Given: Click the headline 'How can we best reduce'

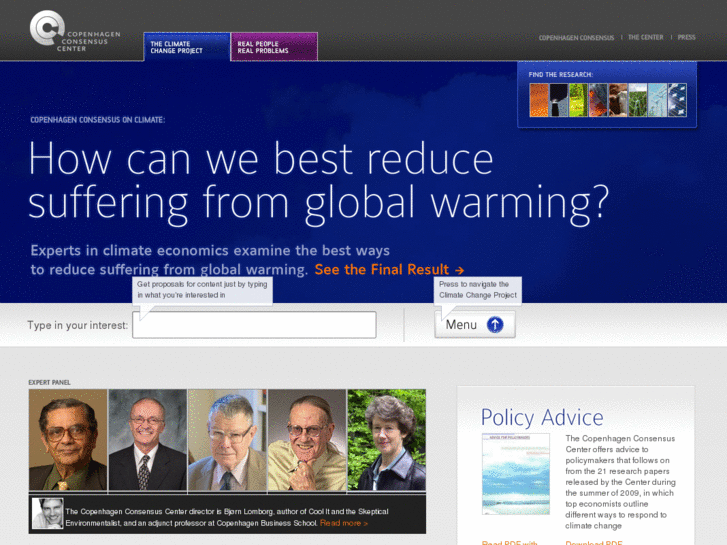Looking at the screenshot, I should pyautogui.click(x=261, y=159).
